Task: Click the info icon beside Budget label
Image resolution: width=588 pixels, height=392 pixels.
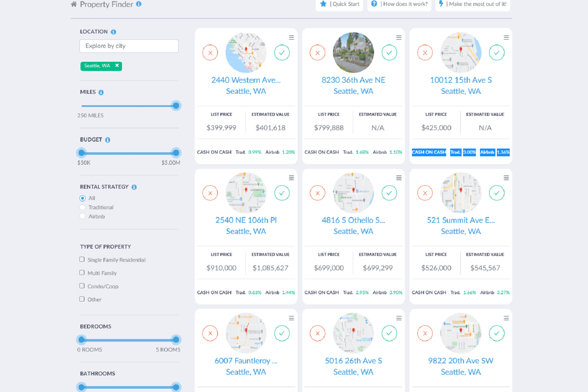Action: (107, 139)
